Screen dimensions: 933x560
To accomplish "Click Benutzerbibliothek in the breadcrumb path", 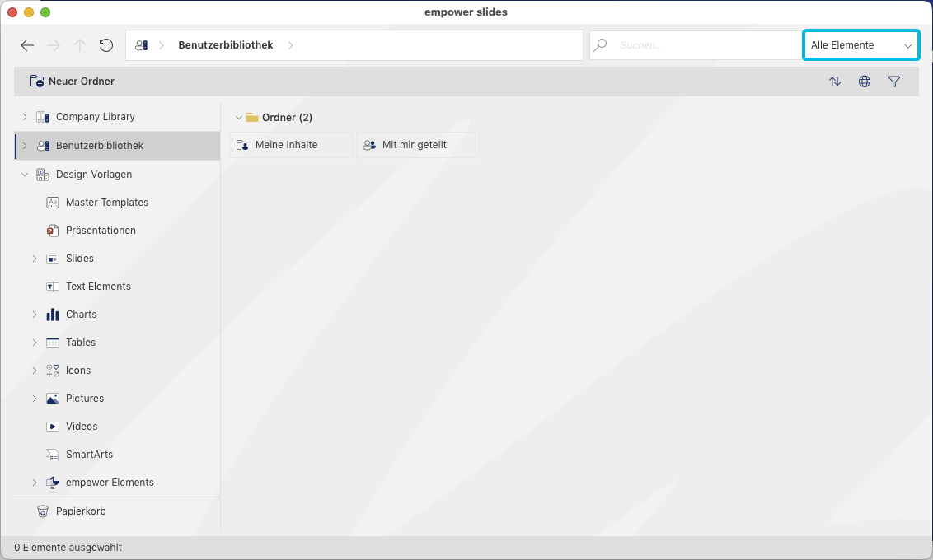I will click(226, 45).
